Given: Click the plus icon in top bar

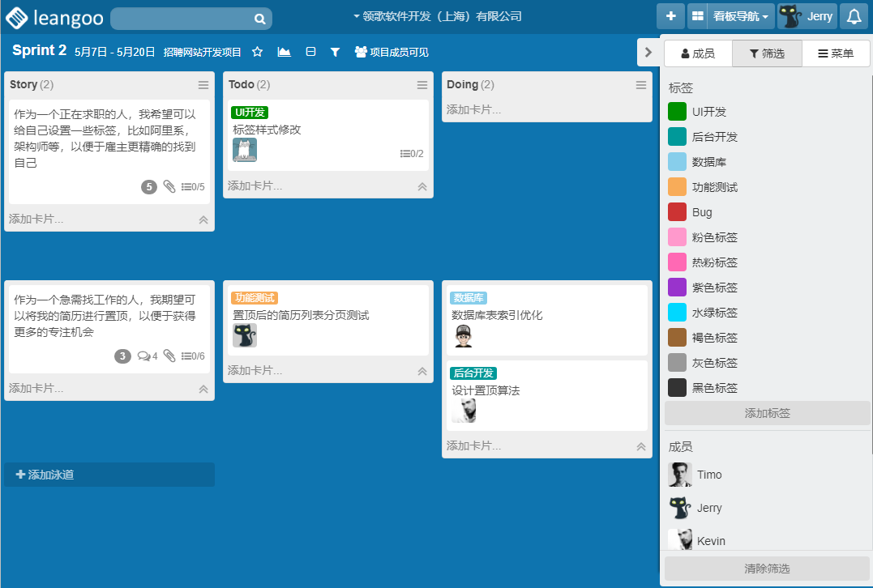Looking at the screenshot, I should tap(670, 16).
